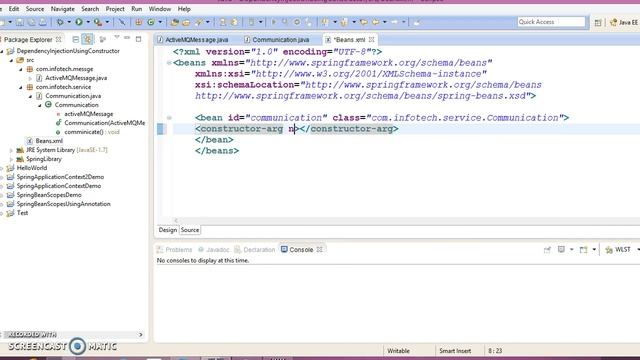Open Search icon dropdown arrow
The image size is (640, 360).
[x=208, y=22]
